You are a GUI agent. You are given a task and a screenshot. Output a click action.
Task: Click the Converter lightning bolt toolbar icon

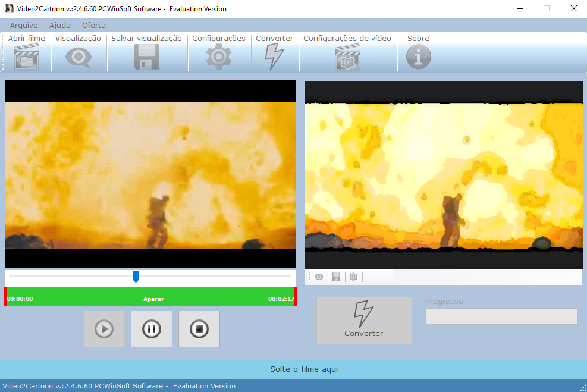274,57
